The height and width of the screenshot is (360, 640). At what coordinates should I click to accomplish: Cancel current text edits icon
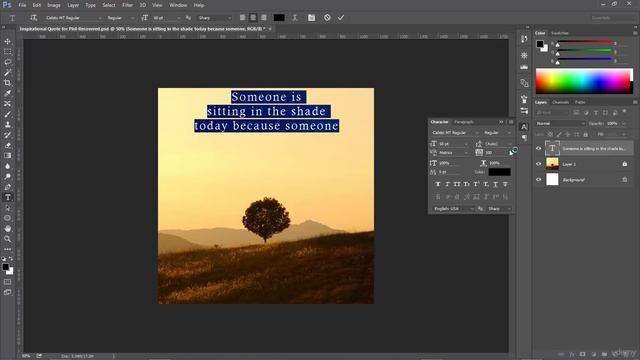(x=327, y=18)
